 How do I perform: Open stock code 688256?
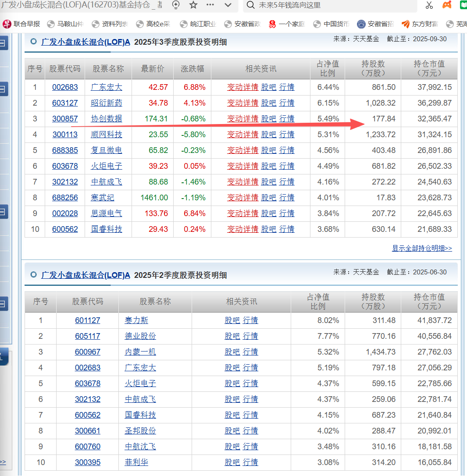click(x=65, y=198)
